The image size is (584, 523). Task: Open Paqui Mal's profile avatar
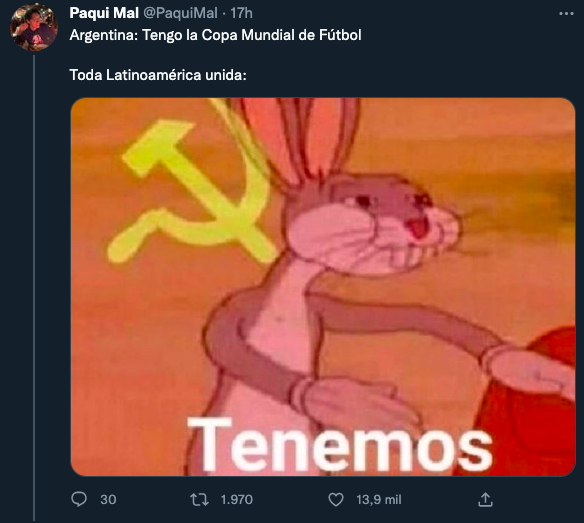34,27
